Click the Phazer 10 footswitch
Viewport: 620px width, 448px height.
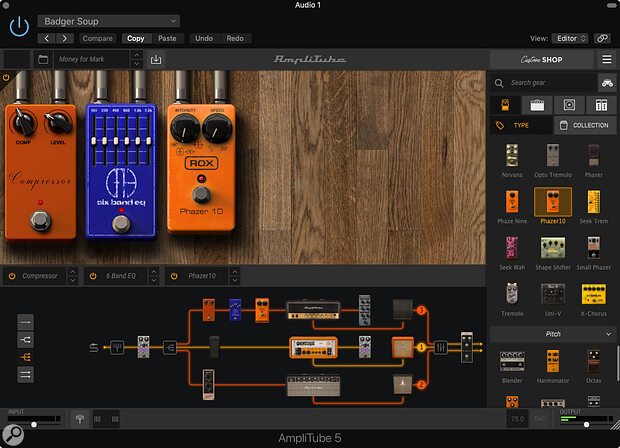[x=201, y=194]
